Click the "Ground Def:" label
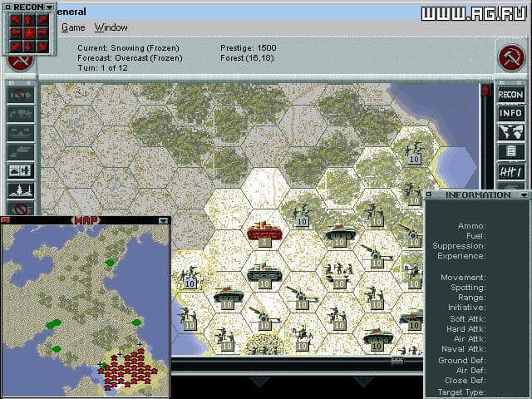The width and height of the screenshot is (532, 399). (x=462, y=360)
